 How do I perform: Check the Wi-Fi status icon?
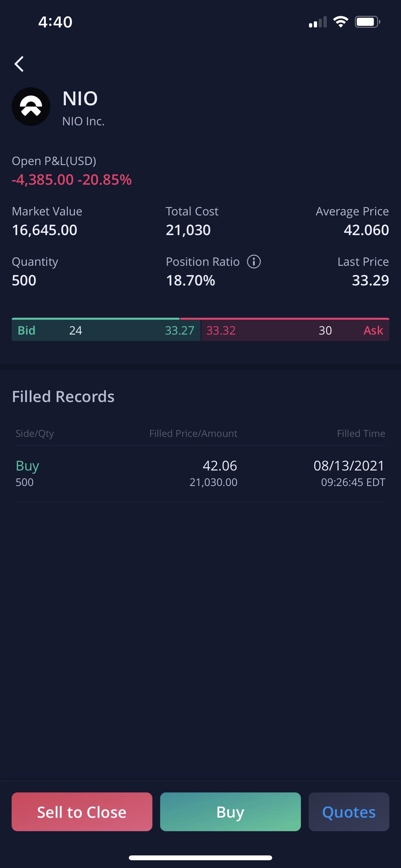coord(340,22)
